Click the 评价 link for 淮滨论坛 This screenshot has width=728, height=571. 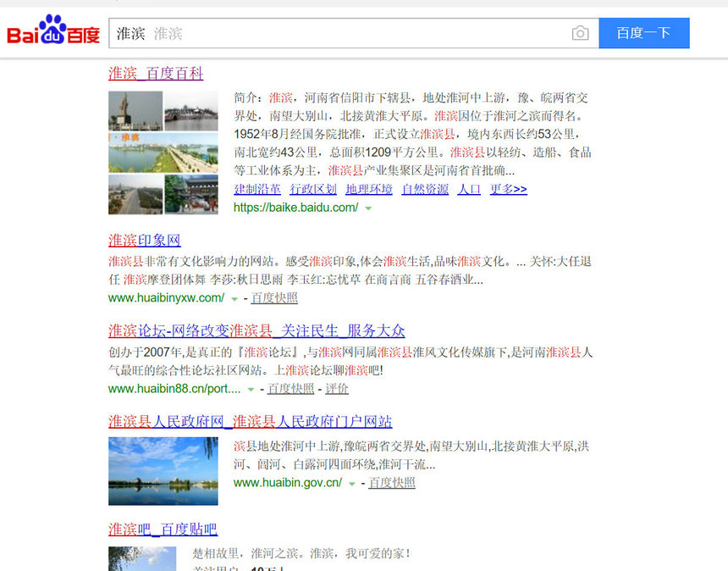(337, 388)
